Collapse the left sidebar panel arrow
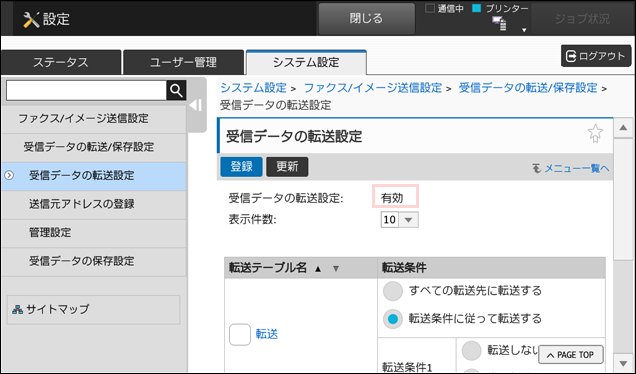Screen dimensions: 636x374 (196, 105)
